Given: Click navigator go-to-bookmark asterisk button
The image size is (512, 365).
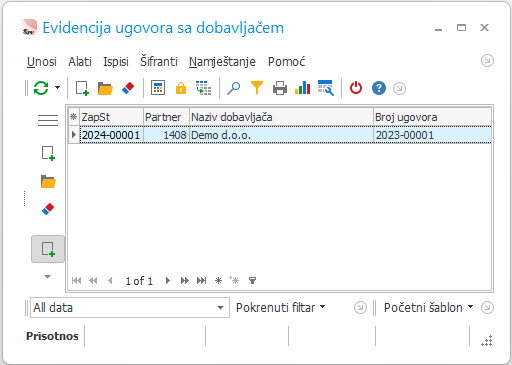Looking at the screenshot, I should click(235, 280).
